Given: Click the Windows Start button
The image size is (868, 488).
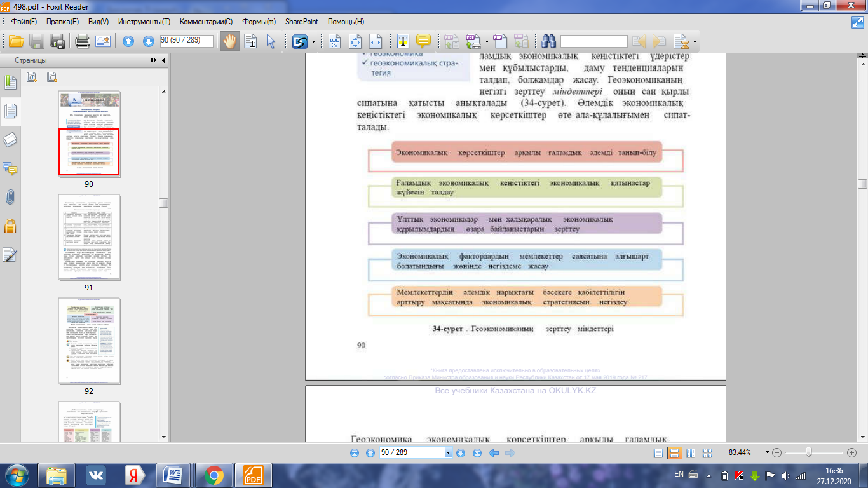Looking at the screenshot, I should 15,475.
